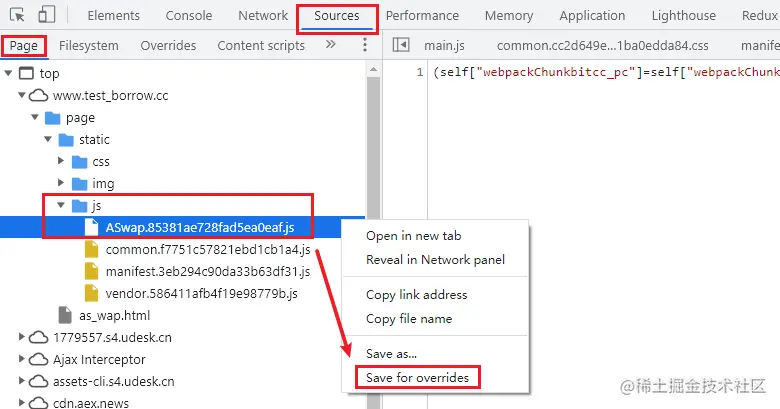The width and height of the screenshot is (780, 409).
Task: Switch to the Console tab
Action: tap(189, 15)
